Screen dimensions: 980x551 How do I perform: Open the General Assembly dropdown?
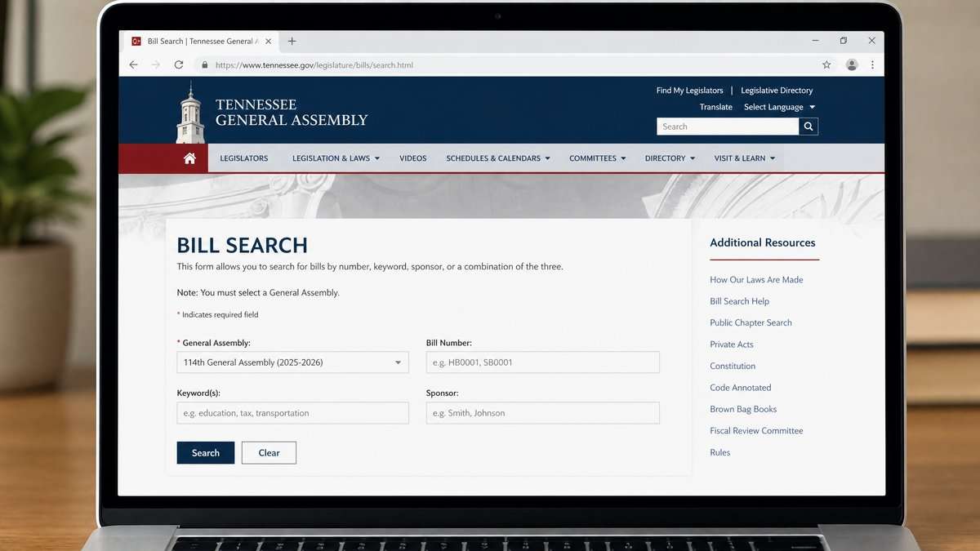[292, 362]
